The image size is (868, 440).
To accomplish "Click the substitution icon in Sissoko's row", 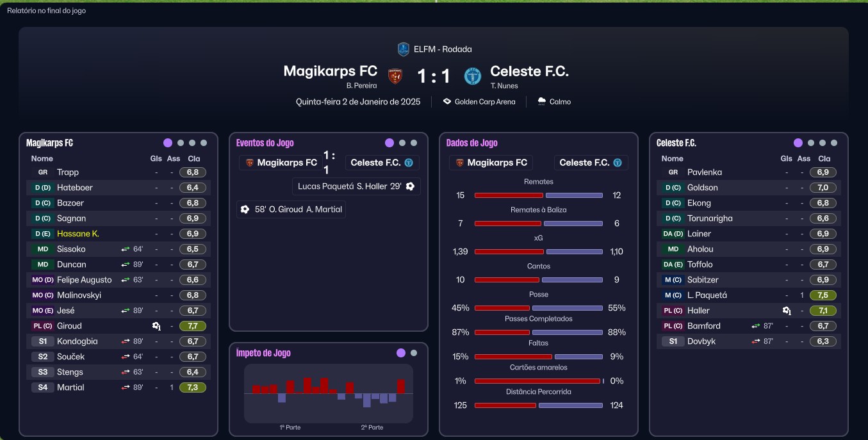I will pyautogui.click(x=126, y=249).
